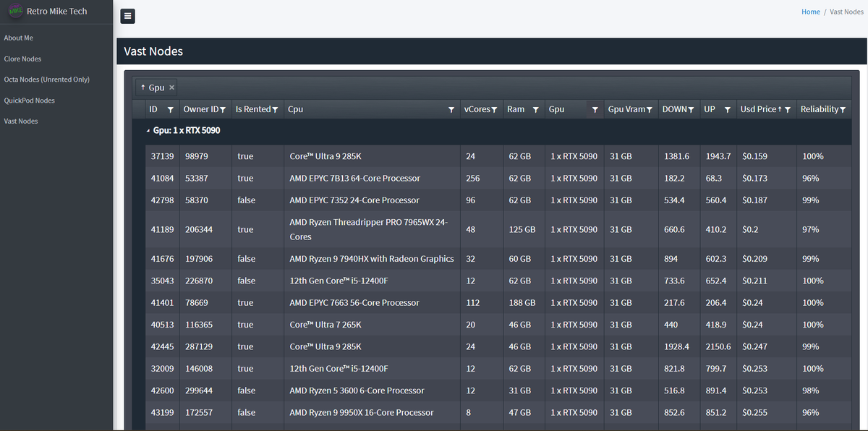Click 256 vCores cell
Image resolution: width=868 pixels, height=431 pixels.
click(482, 178)
